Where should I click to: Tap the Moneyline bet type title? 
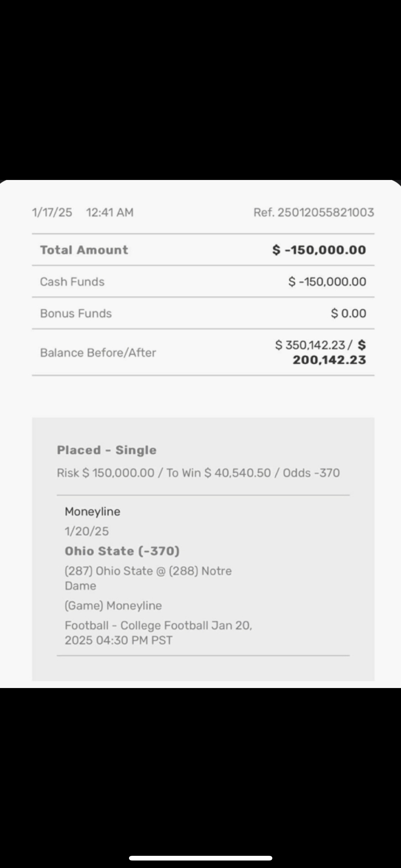(x=92, y=511)
